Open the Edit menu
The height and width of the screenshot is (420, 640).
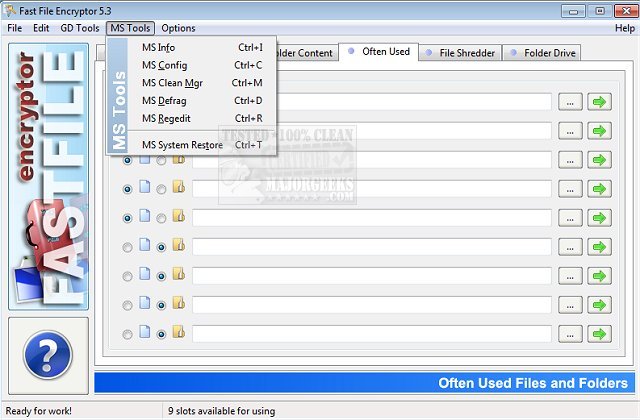click(x=41, y=28)
